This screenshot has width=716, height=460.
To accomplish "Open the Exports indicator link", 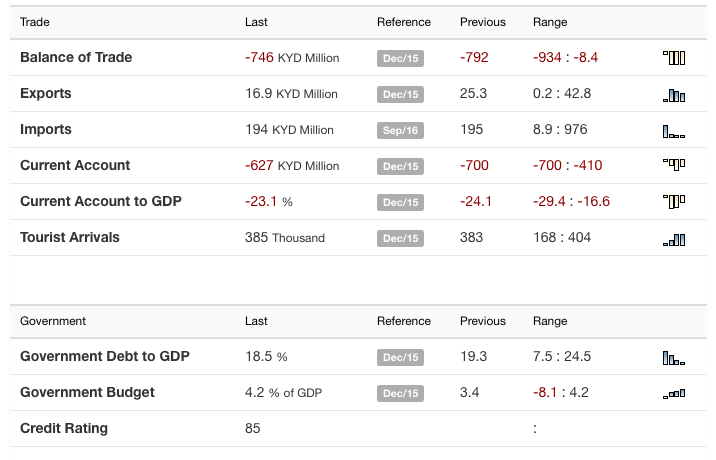I will pyautogui.click(x=46, y=94).
